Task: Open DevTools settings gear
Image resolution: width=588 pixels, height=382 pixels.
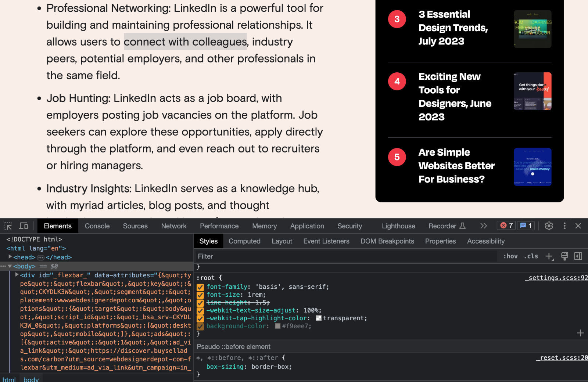Action: pos(549,226)
